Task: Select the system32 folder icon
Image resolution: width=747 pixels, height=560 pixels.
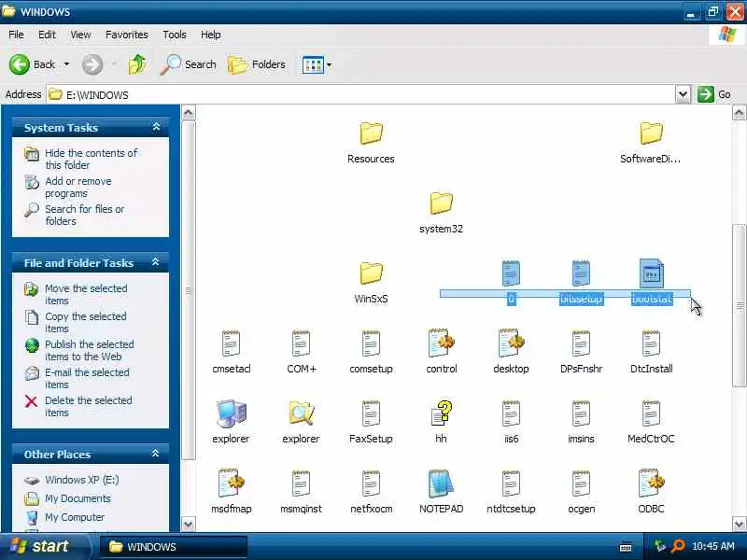Action: (441, 203)
